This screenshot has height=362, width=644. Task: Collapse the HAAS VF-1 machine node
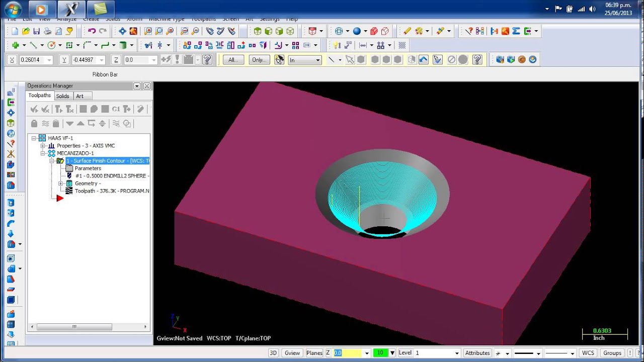click(34, 138)
